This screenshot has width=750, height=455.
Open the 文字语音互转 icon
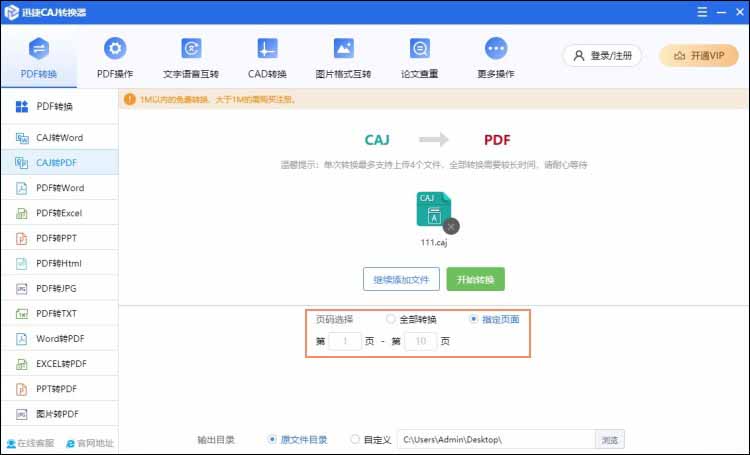click(x=191, y=48)
